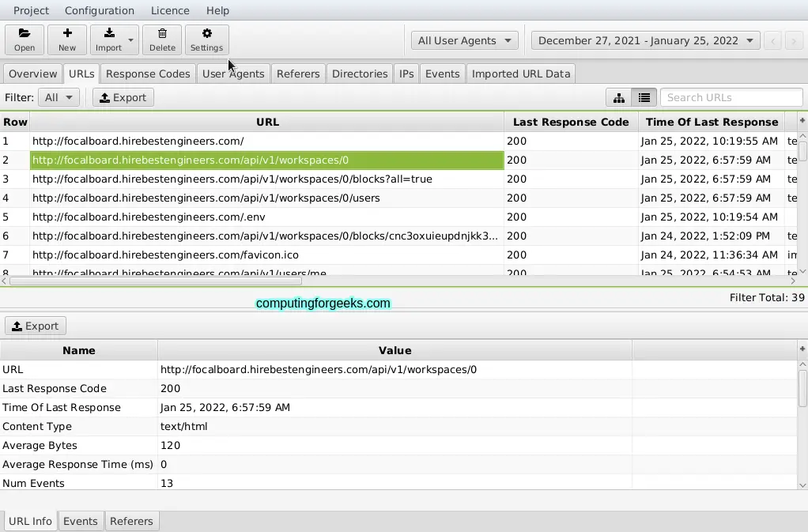Select the URL Info bottom tab
Image resolution: width=808 pixels, height=532 pixels.
coord(30,521)
